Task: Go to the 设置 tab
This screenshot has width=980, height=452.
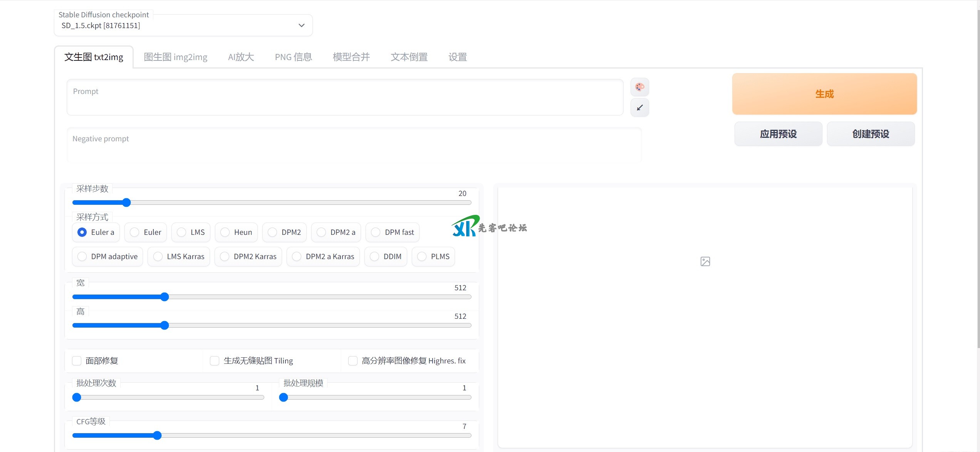Action: coord(457,57)
